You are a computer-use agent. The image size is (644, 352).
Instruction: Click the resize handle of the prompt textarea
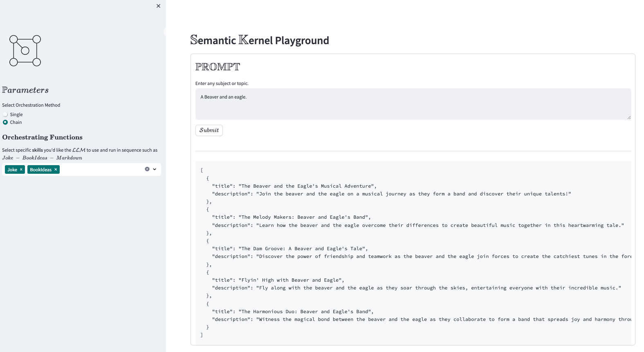coord(629,117)
